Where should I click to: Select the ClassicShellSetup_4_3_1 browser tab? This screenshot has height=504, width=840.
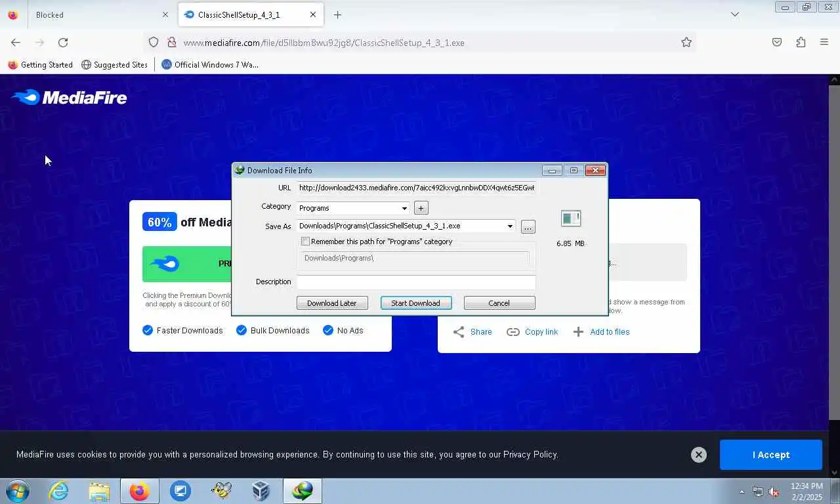pos(251,14)
